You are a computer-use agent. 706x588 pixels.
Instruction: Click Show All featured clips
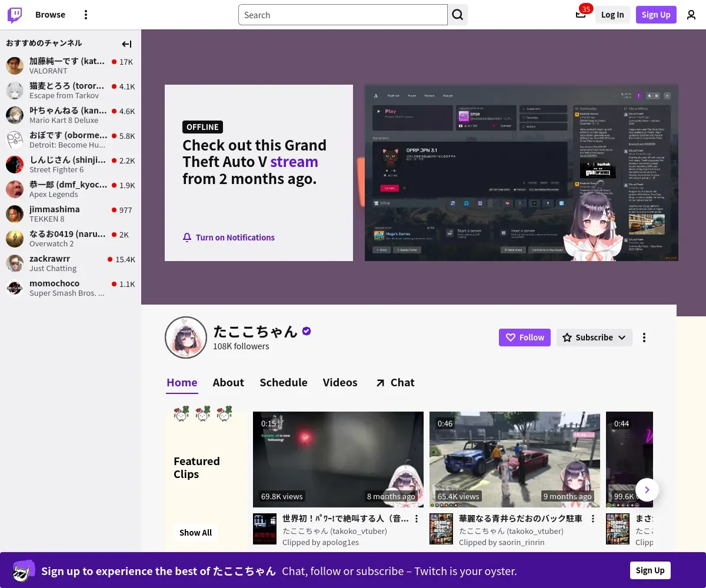click(195, 533)
